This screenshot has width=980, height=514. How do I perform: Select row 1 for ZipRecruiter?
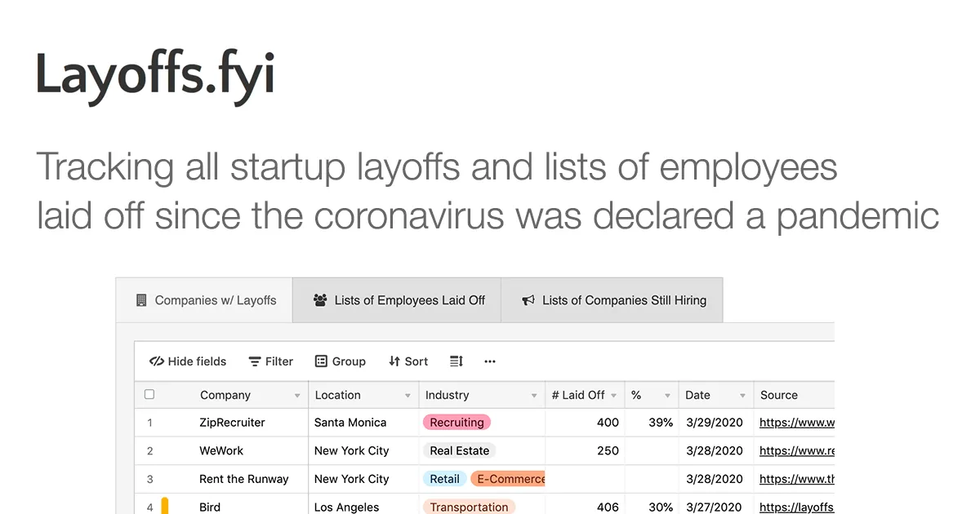pos(149,422)
